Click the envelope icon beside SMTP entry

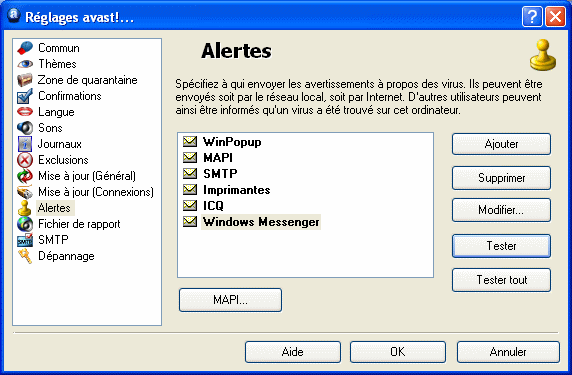point(190,174)
